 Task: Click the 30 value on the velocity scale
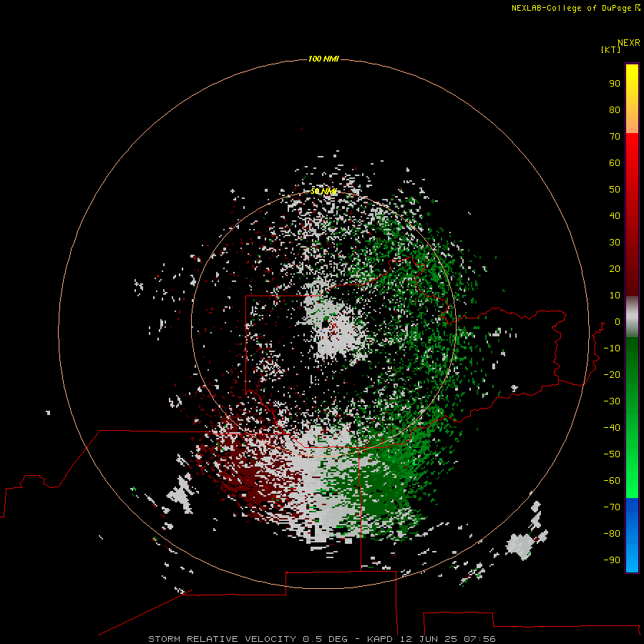[x=615, y=243]
